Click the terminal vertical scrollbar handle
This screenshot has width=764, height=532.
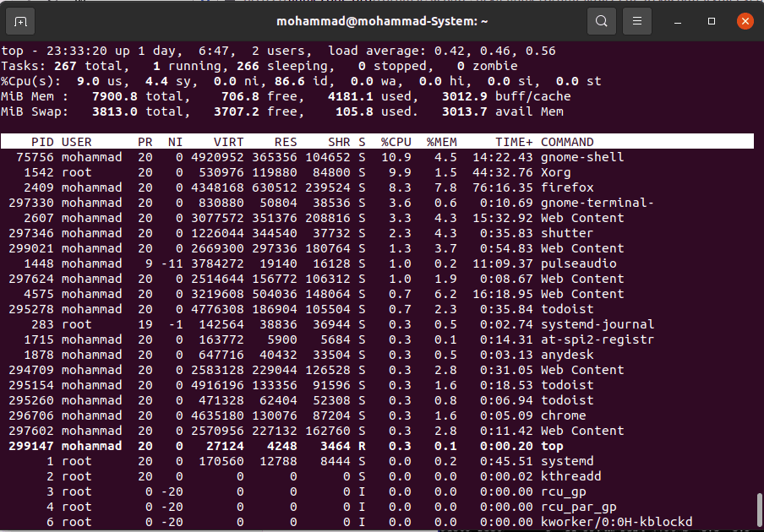point(758,509)
